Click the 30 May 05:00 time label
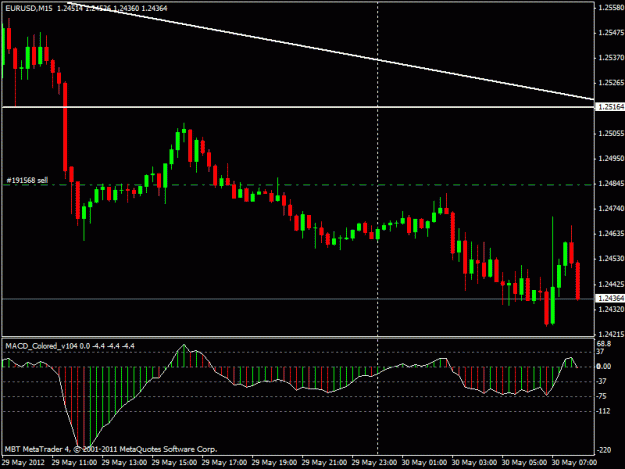 (524, 463)
